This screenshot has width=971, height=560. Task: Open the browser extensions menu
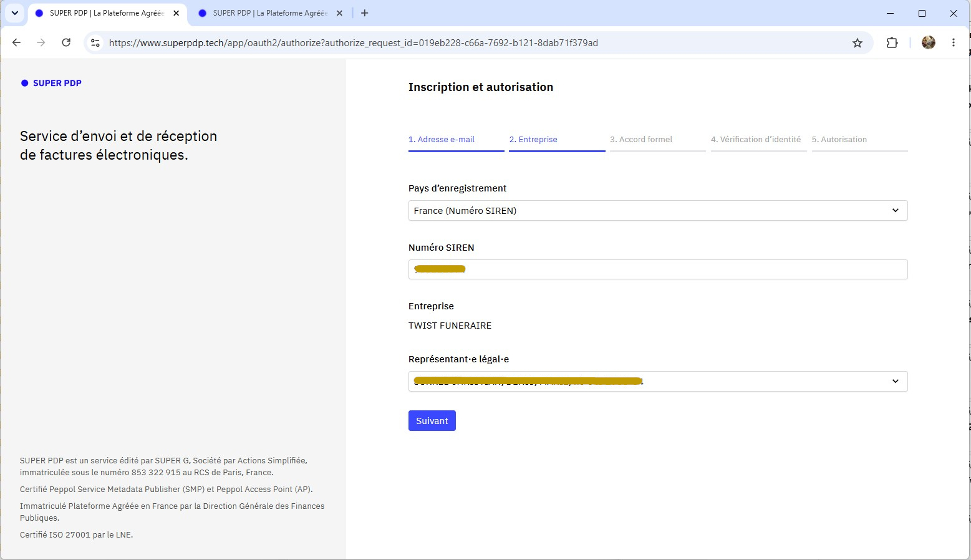892,42
